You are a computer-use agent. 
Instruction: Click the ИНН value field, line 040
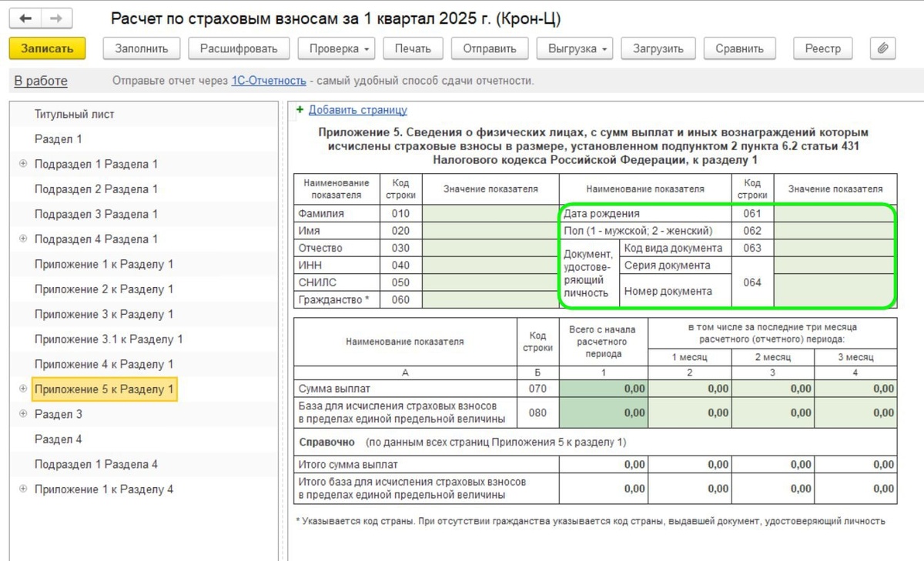[x=490, y=265]
